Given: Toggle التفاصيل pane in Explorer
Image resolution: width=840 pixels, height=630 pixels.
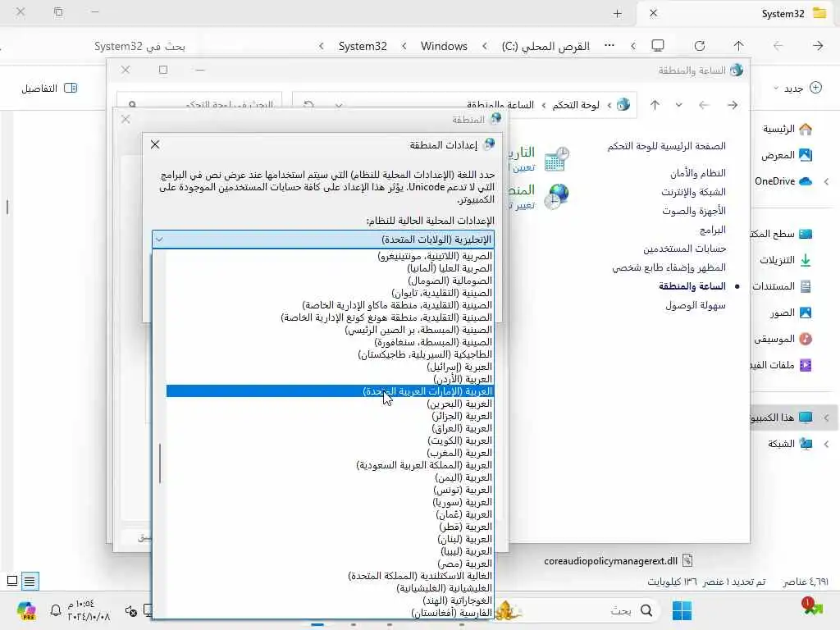Looking at the screenshot, I should point(49,89).
